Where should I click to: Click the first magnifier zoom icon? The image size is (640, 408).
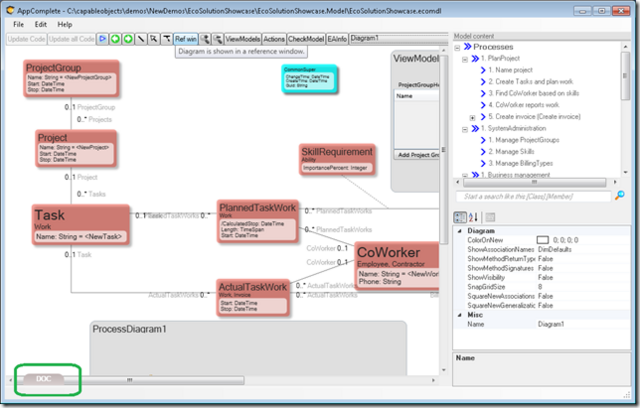click(x=205, y=39)
